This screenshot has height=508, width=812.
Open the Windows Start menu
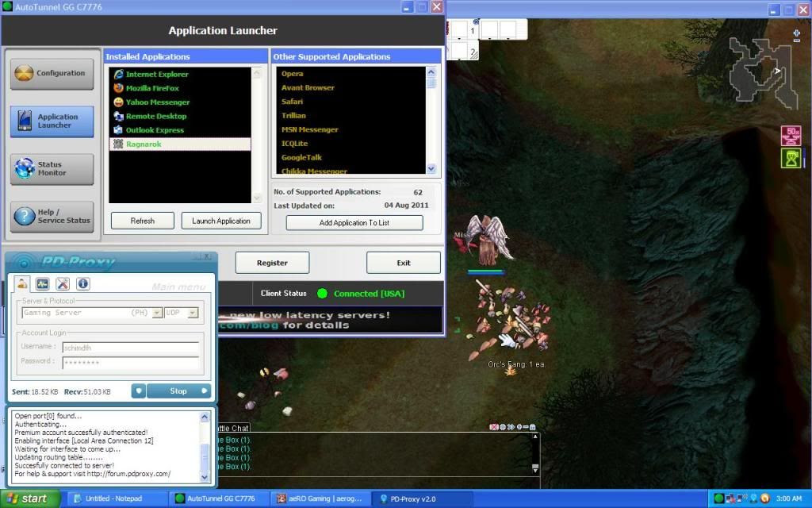tap(30, 498)
